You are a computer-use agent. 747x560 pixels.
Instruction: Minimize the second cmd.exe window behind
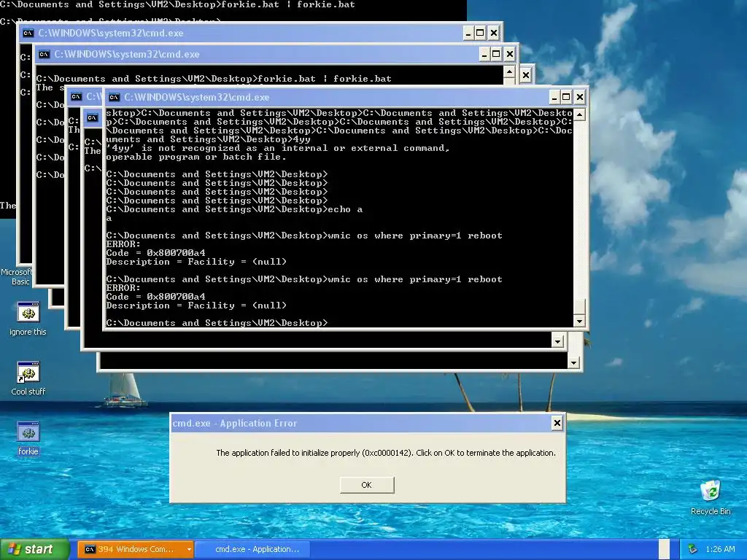484,54
